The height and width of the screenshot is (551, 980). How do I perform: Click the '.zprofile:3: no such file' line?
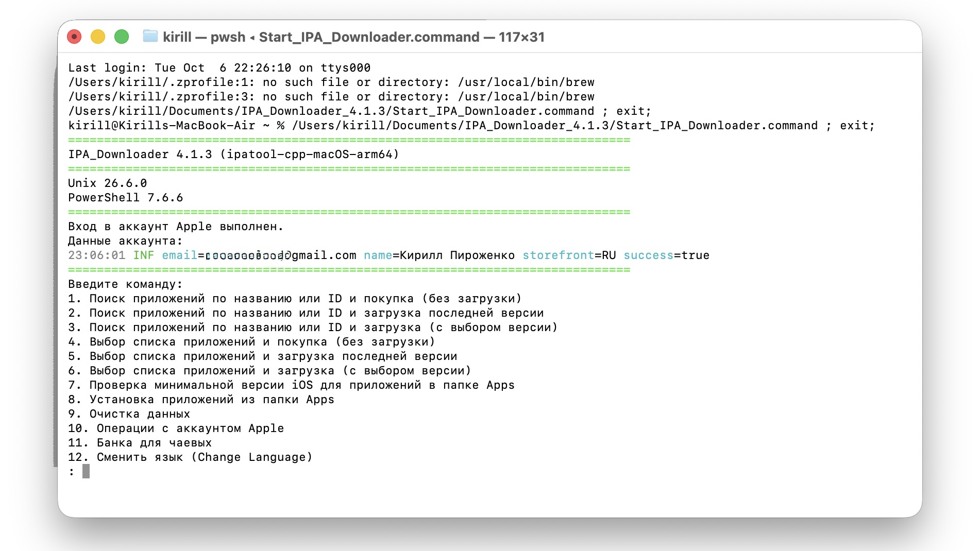(331, 97)
